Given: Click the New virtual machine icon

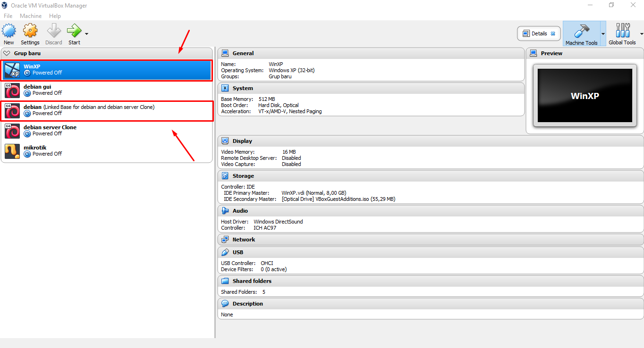Looking at the screenshot, I should 9,31.
